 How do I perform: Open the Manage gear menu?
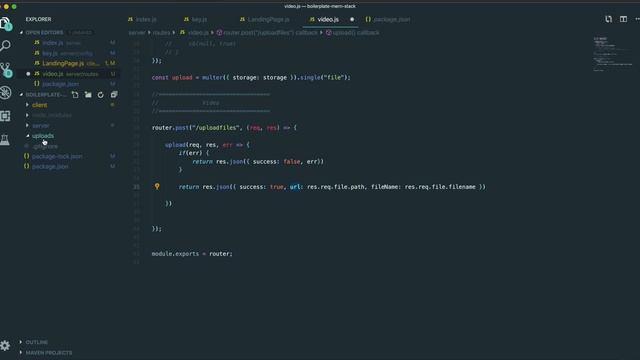tap(5, 346)
